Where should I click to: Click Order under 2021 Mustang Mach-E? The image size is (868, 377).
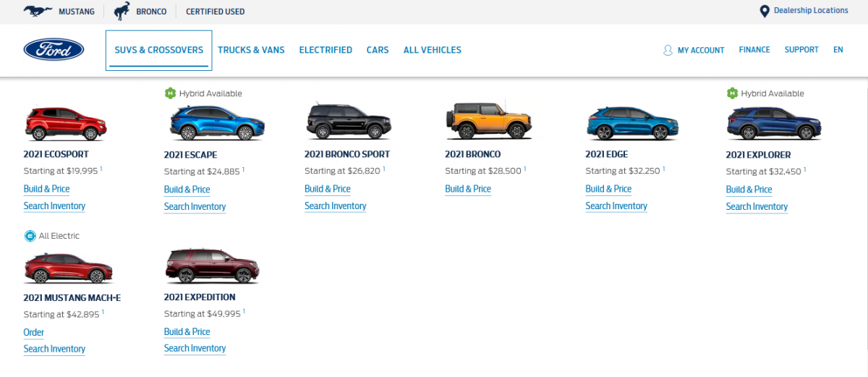[33, 333]
